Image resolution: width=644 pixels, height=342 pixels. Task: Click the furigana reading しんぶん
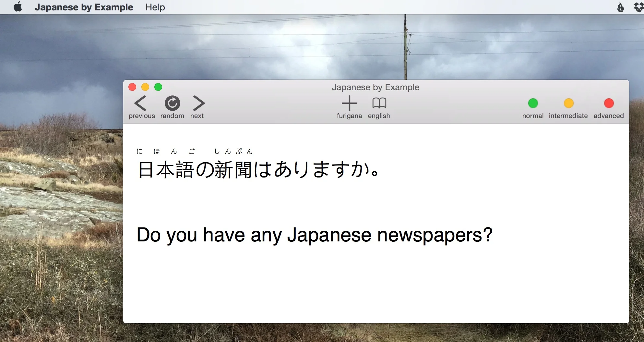[x=233, y=151]
